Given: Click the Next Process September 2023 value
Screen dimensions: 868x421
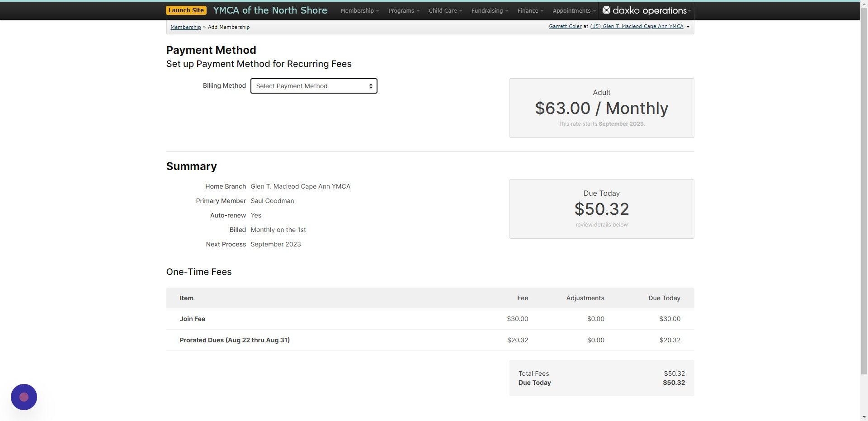Looking at the screenshot, I should pyautogui.click(x=275, y=244).
